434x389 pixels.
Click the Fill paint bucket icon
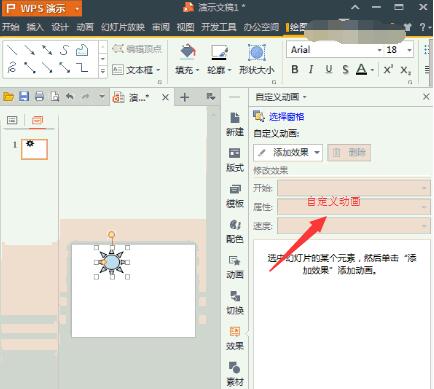pos(188,52)
